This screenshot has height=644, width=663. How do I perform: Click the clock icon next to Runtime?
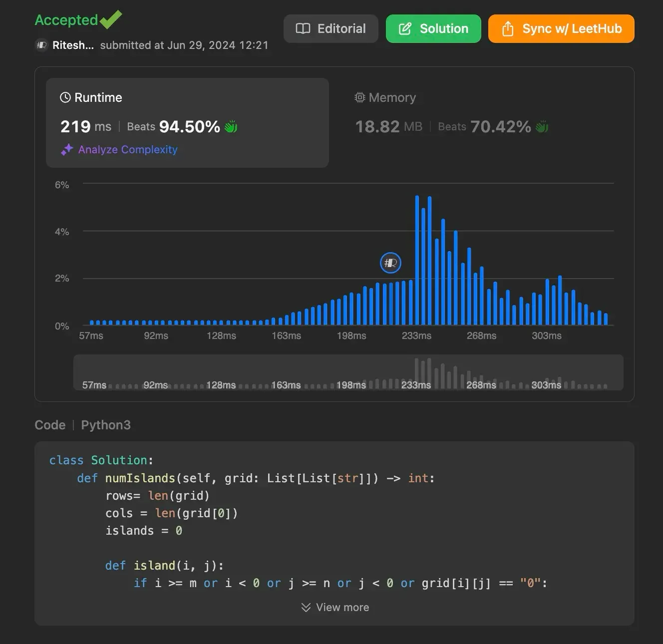[x=65, y=97]
